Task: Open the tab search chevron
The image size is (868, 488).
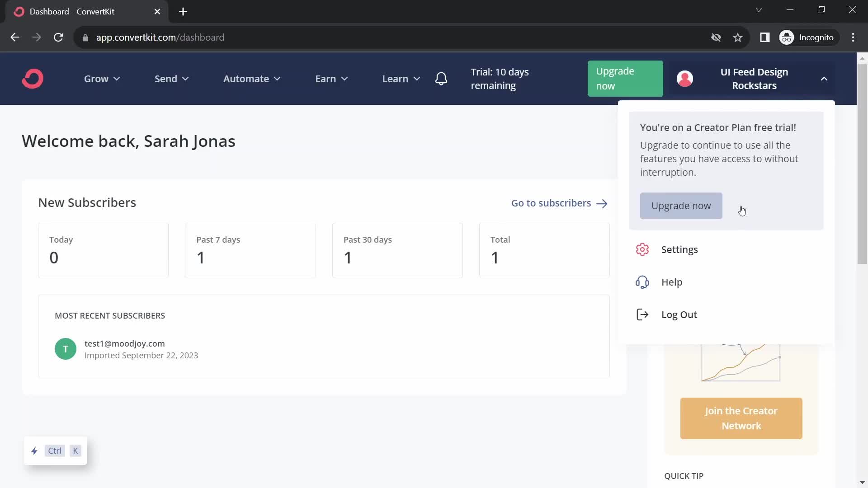Action: pos(759,10)
